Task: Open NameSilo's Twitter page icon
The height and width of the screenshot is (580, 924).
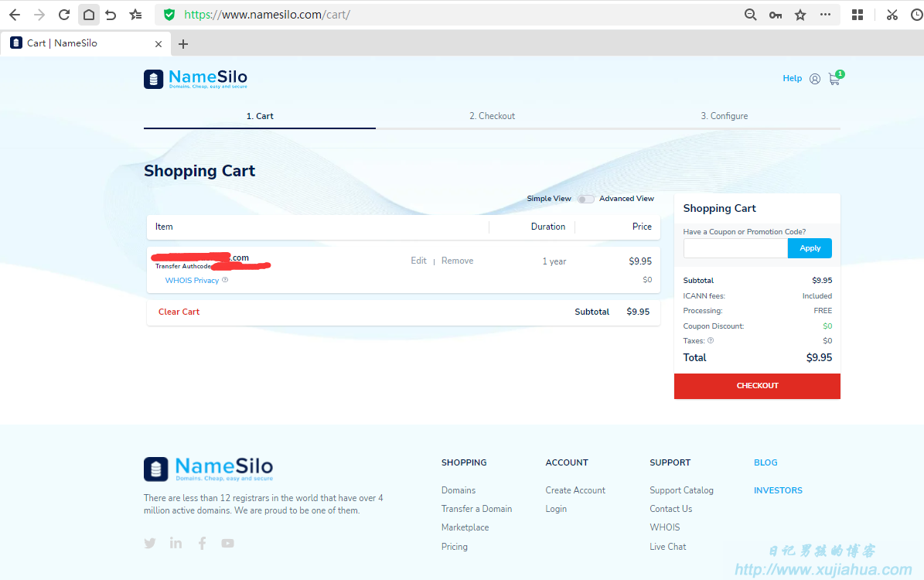Action: 150,544
